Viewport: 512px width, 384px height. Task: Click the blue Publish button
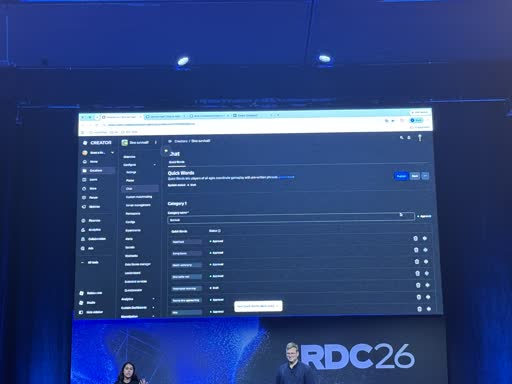point(401,176)
